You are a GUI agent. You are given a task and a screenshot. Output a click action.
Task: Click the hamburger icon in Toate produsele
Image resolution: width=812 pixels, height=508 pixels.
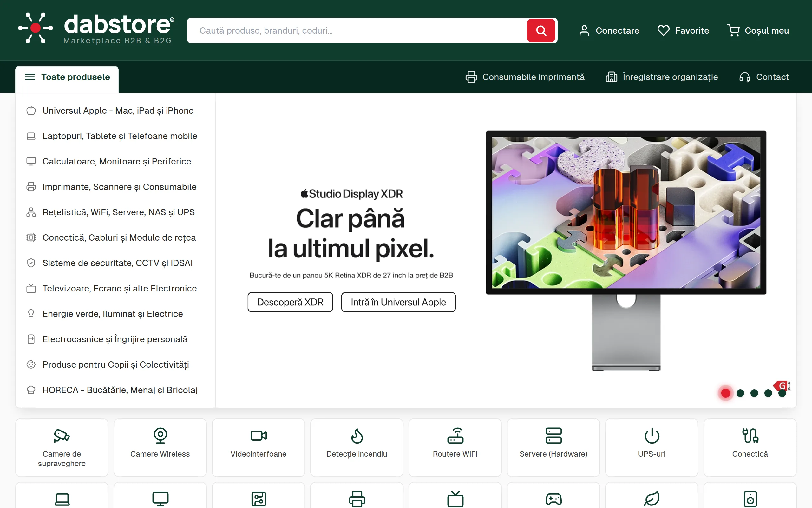[30, 77]
